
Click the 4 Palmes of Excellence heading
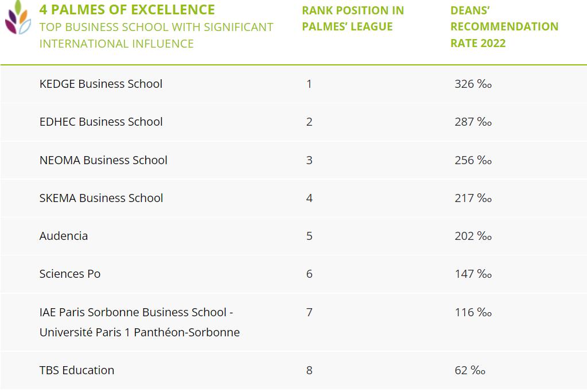click(127, 10)
